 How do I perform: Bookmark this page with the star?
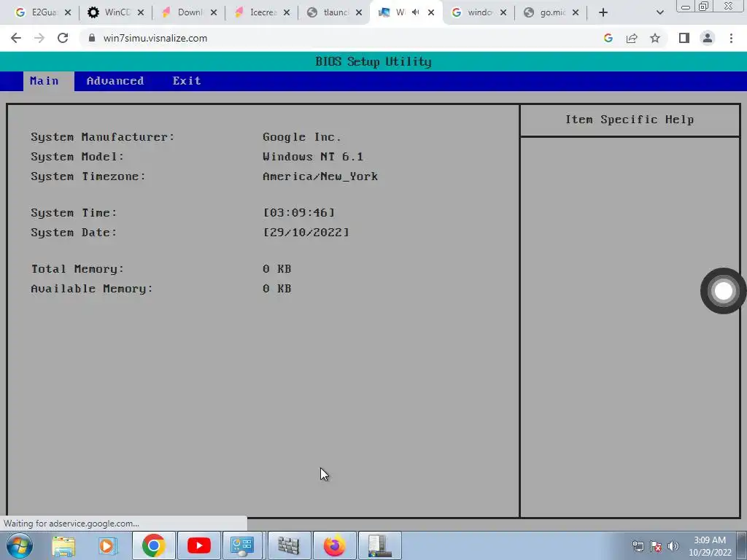tap(655, 38)
